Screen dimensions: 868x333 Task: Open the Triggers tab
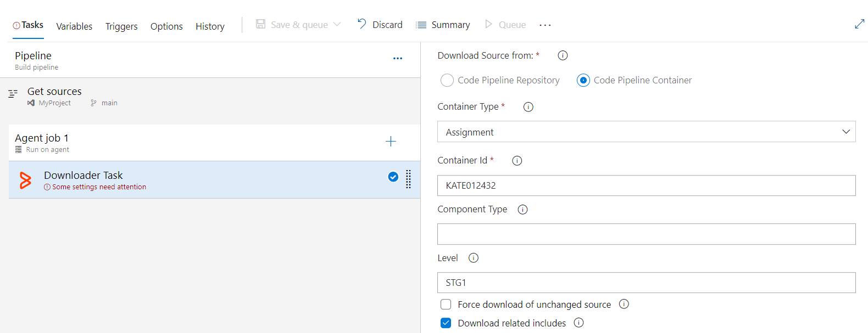click(x=121, y=26)
